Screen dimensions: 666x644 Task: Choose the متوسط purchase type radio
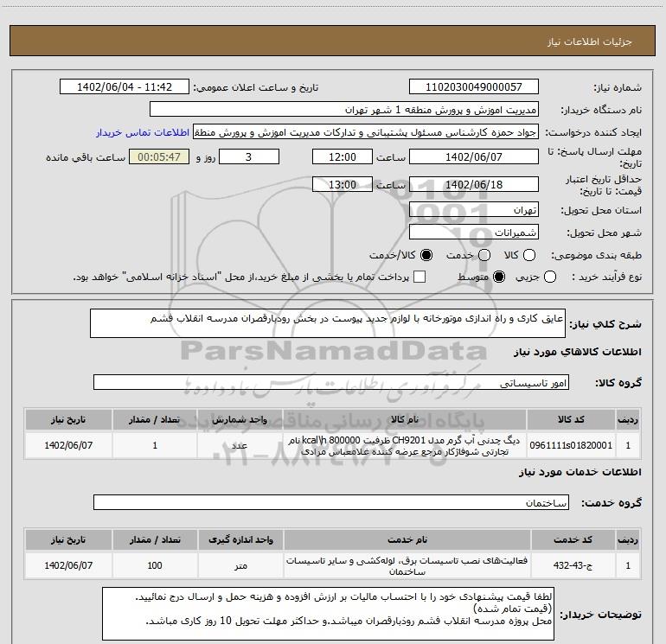tap(499, 277)
